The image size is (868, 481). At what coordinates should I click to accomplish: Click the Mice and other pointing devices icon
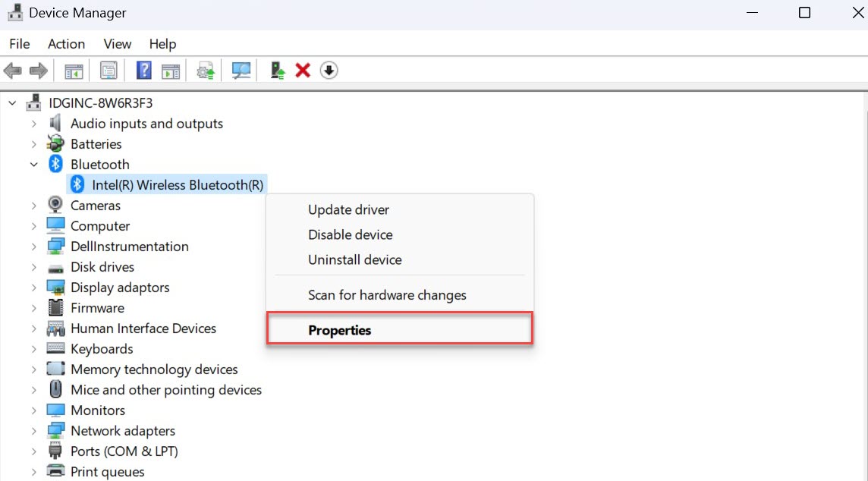[x=55, y=389]
